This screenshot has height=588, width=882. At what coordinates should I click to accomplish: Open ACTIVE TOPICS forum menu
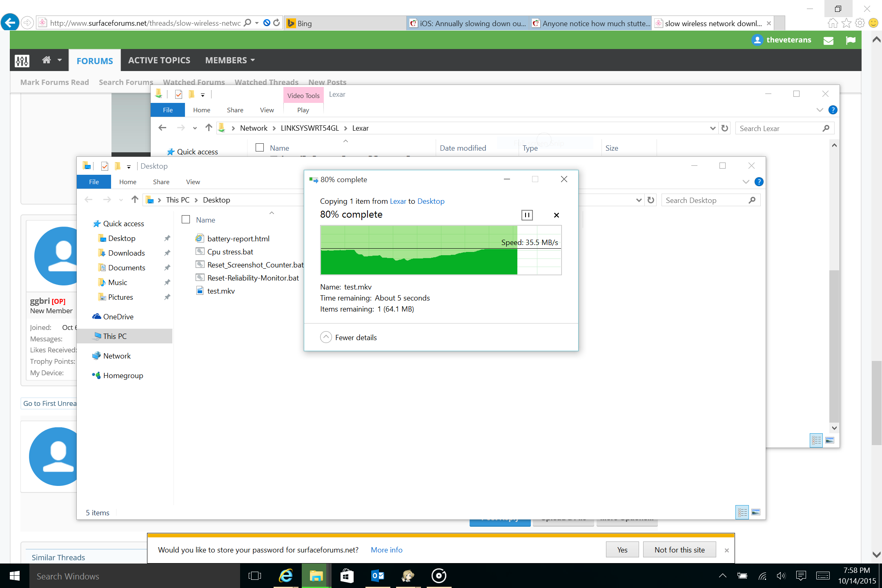pos(159,60)
